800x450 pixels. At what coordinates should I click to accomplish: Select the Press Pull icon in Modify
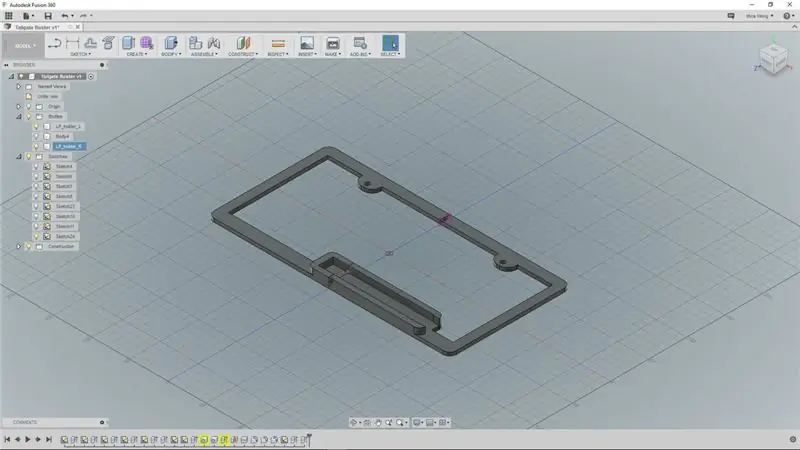171,43
